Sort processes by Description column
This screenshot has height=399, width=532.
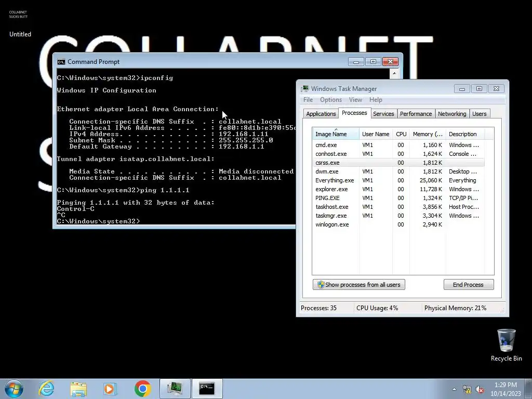point(465,134)
